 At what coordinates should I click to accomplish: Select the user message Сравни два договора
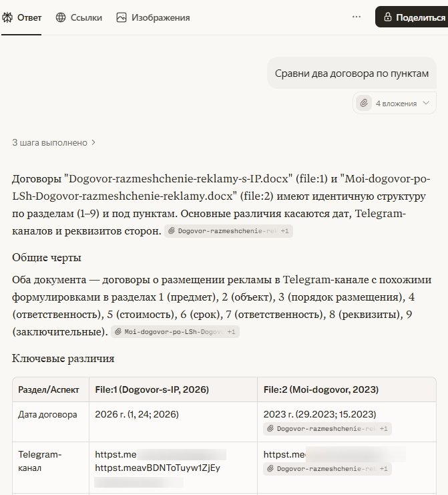tap(351, 73)
